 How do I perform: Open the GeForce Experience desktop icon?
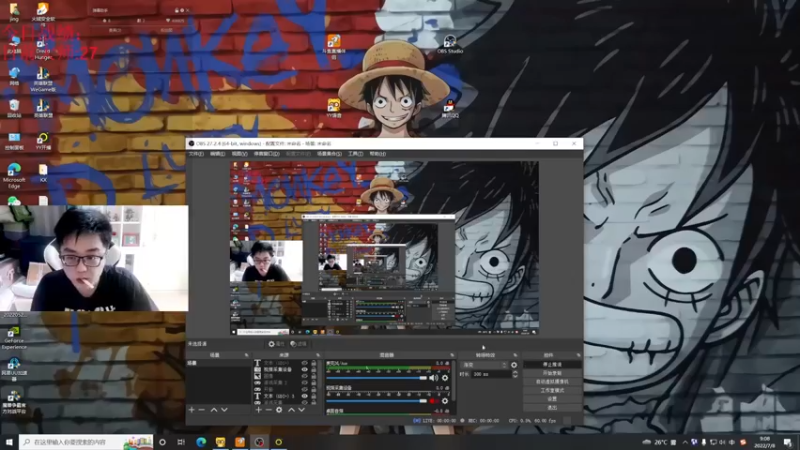[14, 338]
